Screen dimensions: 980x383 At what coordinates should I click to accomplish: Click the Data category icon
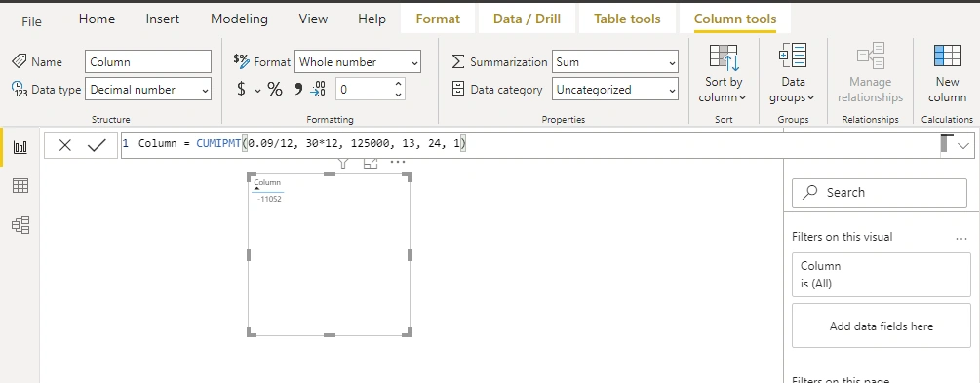click(458, 89)
